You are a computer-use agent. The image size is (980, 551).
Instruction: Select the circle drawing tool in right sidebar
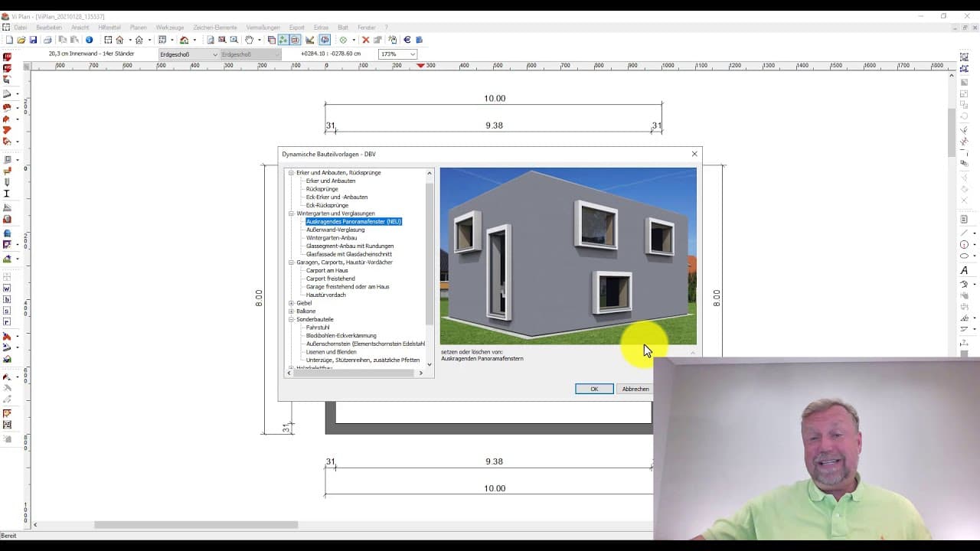[964, 244]
